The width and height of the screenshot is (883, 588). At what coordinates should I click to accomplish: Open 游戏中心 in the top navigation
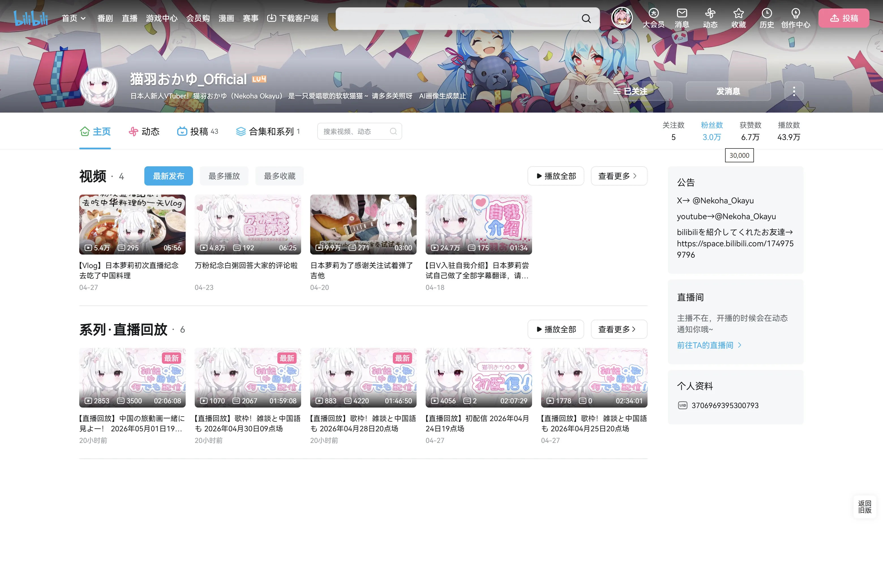click(x=162, y=18)
